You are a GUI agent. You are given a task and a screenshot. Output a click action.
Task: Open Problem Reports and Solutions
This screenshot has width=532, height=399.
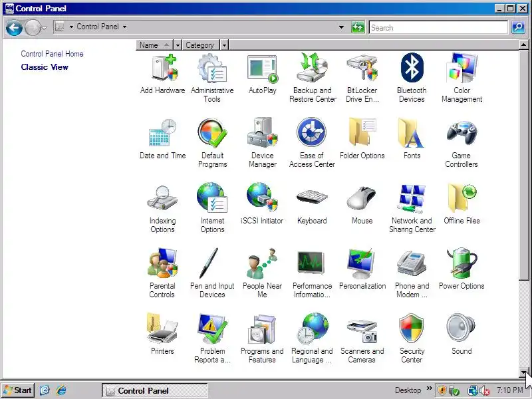point(212,338)
